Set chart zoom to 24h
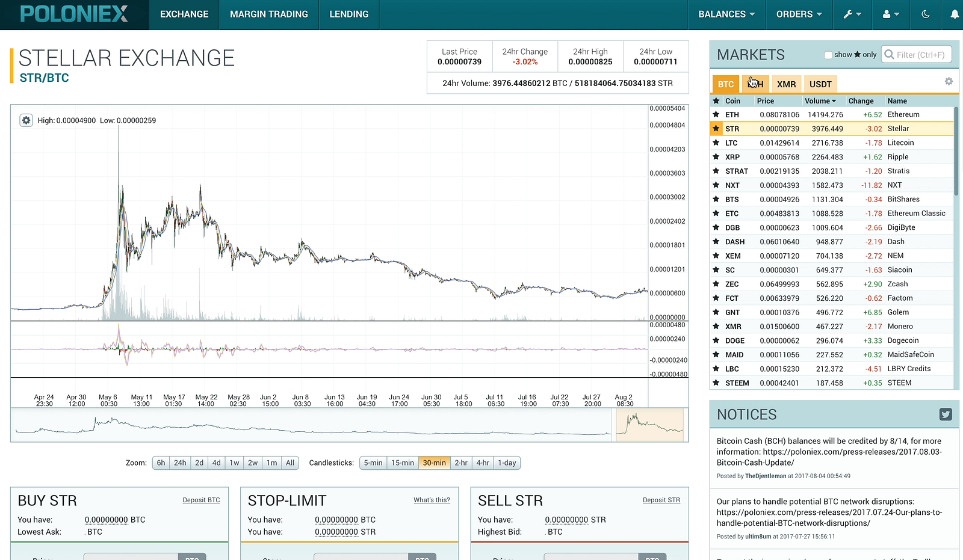Viewport: 963px width, 560px height. (x=180, y=463)
